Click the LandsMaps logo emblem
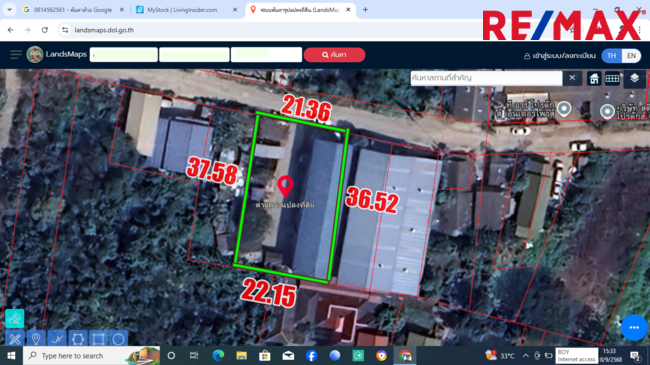 35,54
